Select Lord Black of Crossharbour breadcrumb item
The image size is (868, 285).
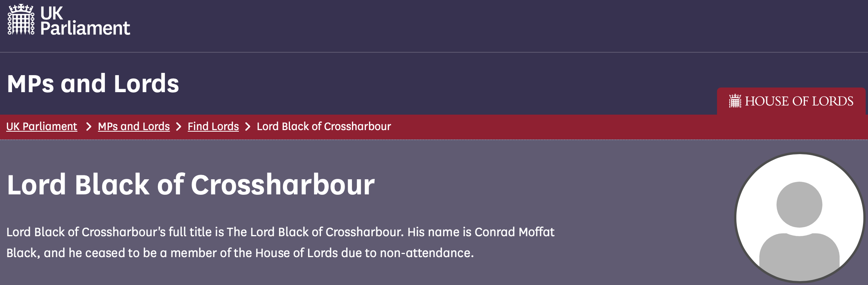tap(324, 126)
